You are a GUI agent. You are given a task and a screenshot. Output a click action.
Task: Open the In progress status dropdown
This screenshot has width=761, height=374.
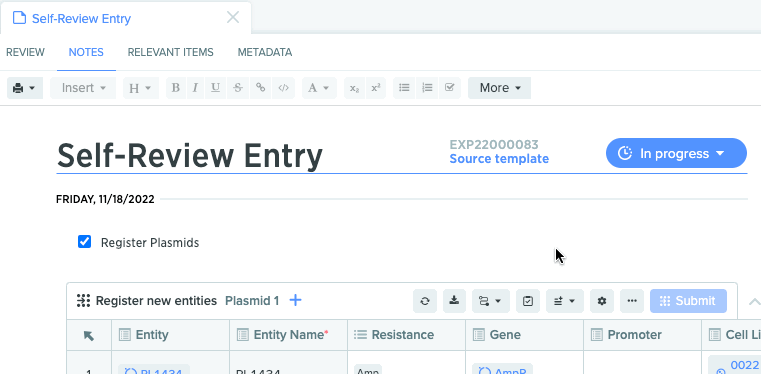tap(676, 153)
